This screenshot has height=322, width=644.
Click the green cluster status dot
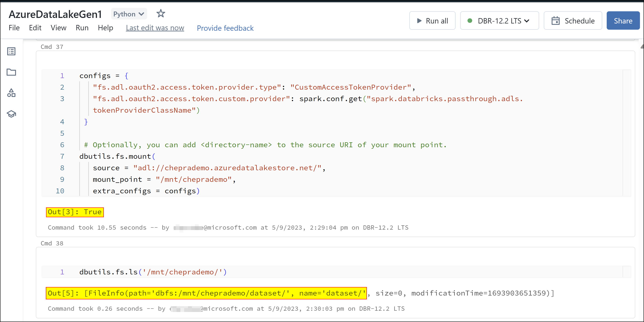(470, 21)
